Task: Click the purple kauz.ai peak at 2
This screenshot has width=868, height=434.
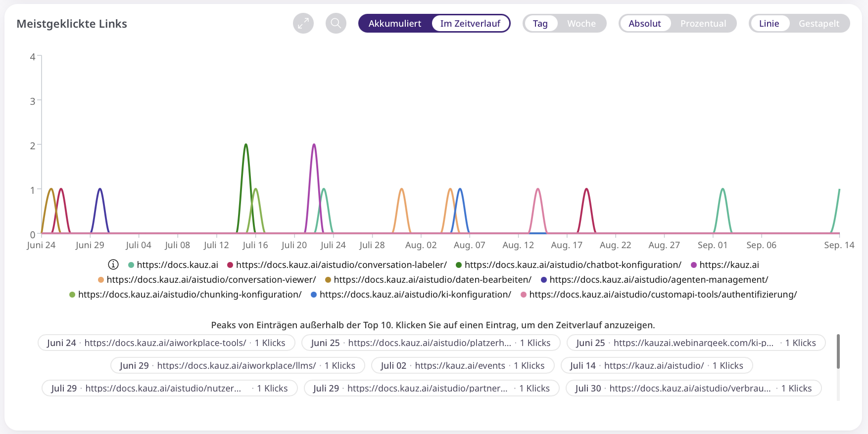Action: pos(314,145)
